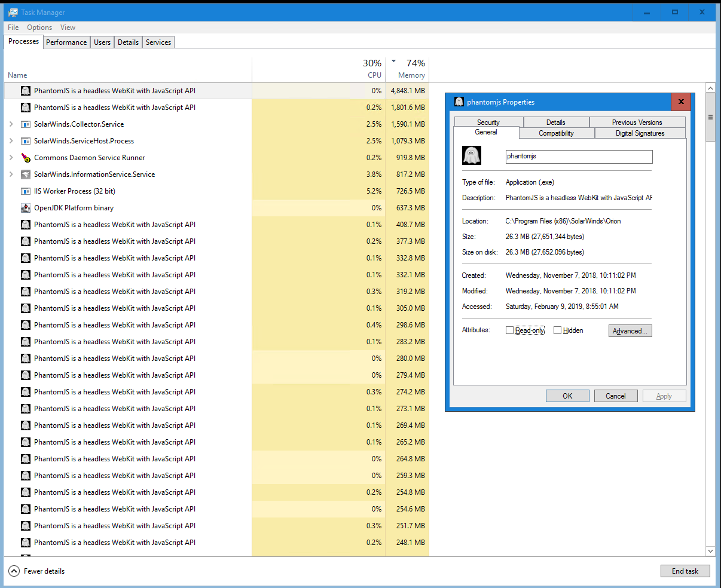Click the ghost icon of the 4,848.1 MB PhantomJS process
The image size is (721, 588).
(26, 91)
